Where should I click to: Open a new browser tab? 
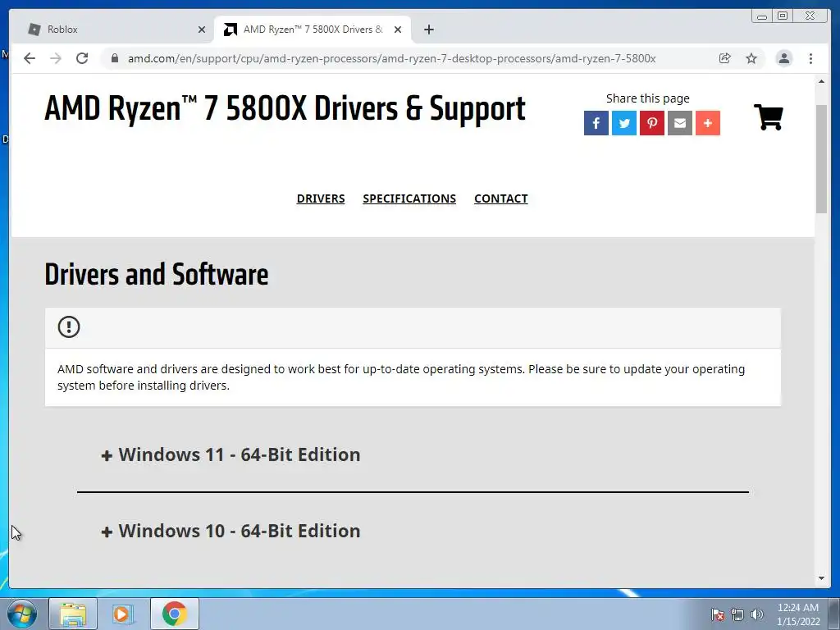(x=428, y=30)
